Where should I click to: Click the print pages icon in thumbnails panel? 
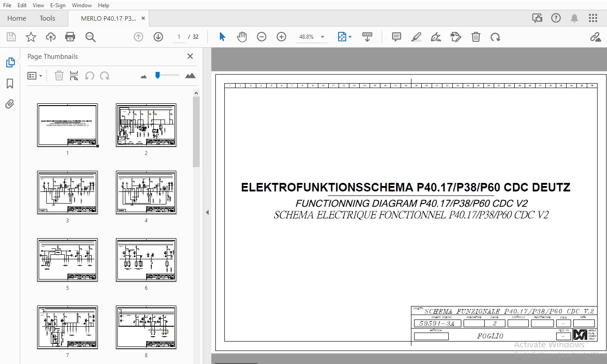pos(74,76)
